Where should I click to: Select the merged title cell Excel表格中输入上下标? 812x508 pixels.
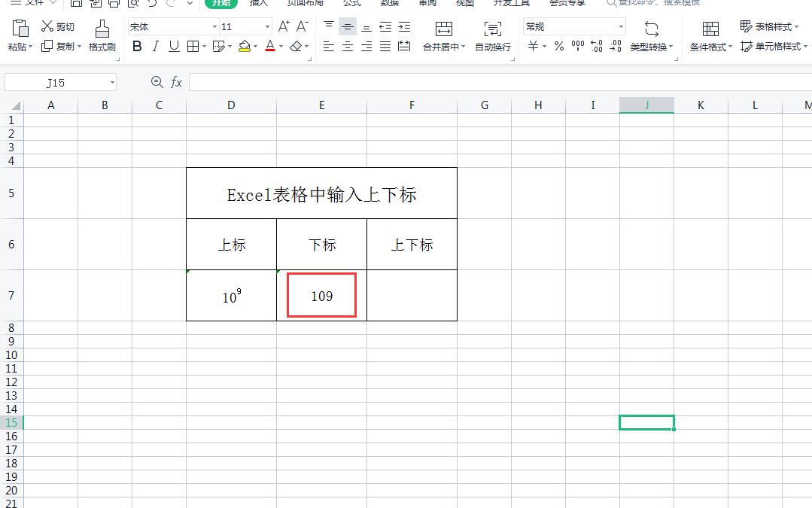pos(321,193)
